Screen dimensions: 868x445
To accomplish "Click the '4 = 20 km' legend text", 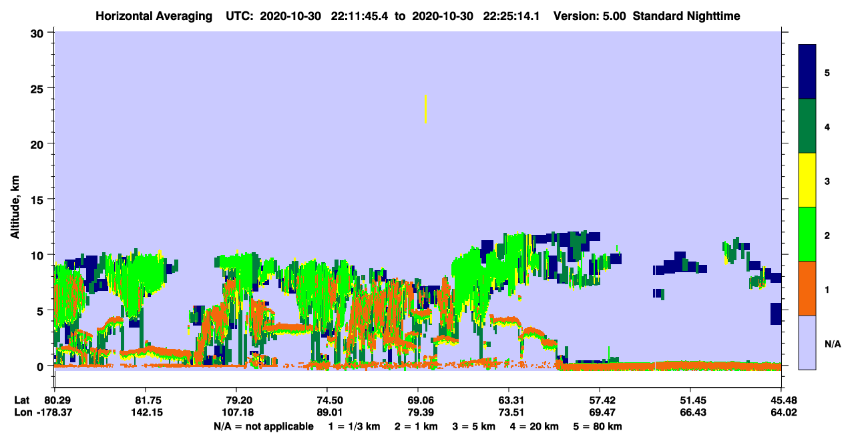I will [535, 426].
